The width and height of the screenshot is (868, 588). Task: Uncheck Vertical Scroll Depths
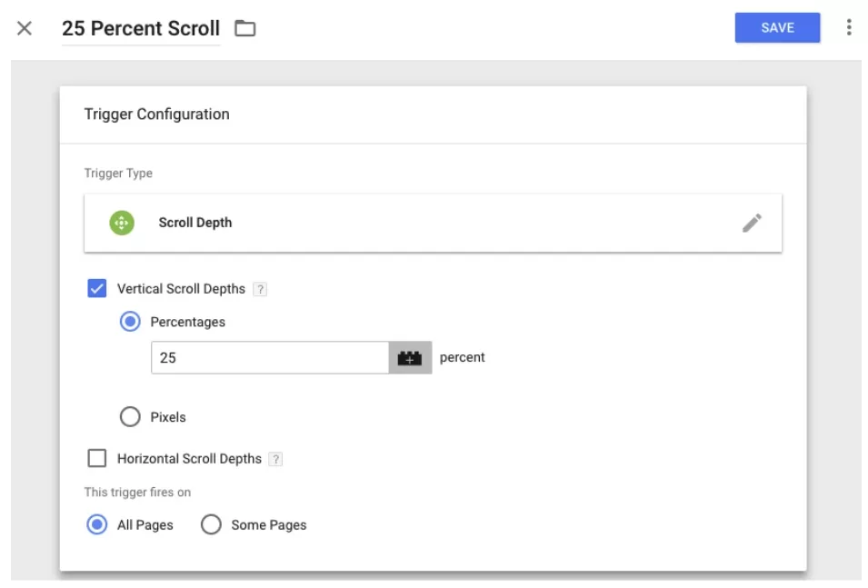[x=97, y=288]
